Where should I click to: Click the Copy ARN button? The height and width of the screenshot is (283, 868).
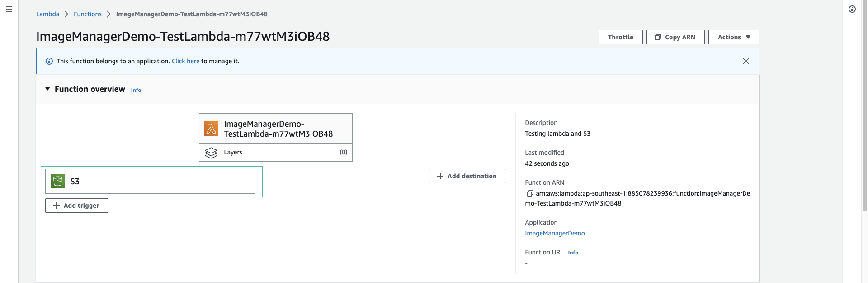pos(675,37)
